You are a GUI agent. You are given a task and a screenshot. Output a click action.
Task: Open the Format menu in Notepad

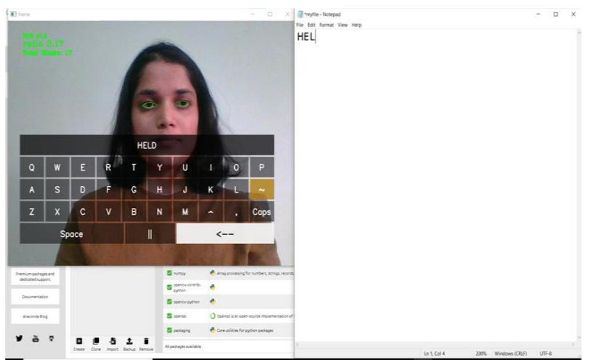click(327, 25)
